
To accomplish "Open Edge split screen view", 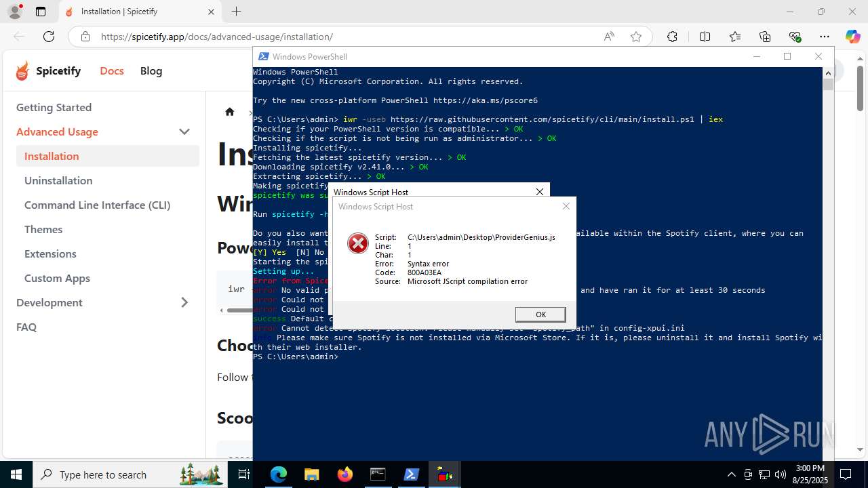I will (705, 37).
